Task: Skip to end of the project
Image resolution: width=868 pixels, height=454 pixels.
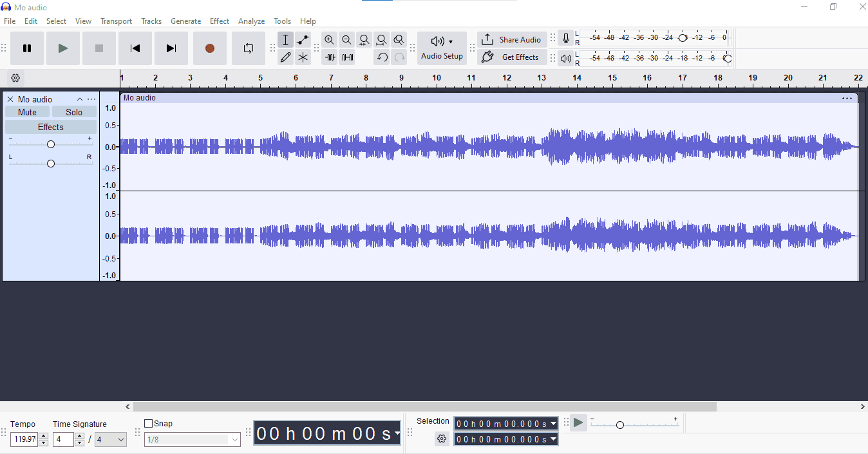Action: [x=171, y=48]
